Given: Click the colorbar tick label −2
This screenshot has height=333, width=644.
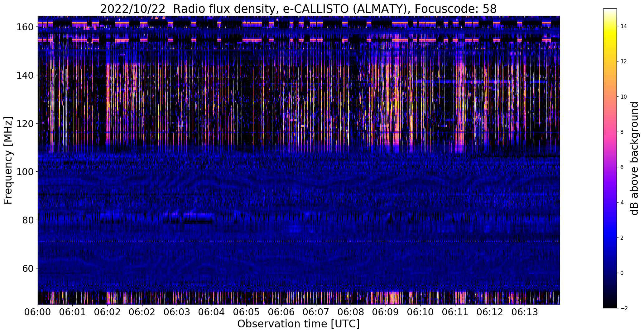Looking at the screenshot, I should 624,308.
